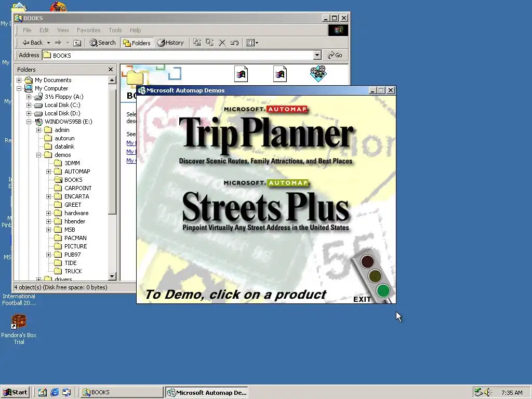This screenshot has height=399, width=532.
Task: Select the MSB folder
Action: 70,230
